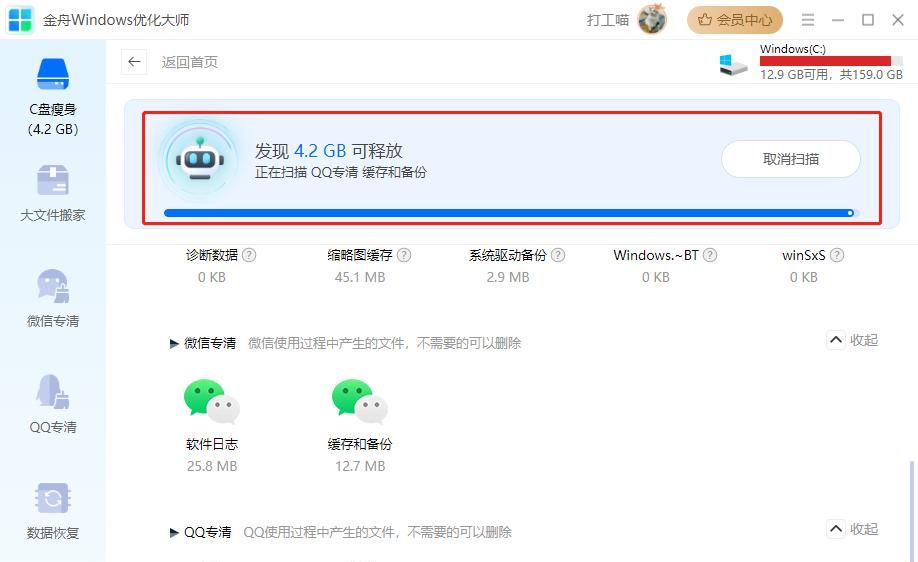This screenshot has width=918, height=562.
Task: Open 微信专清 in the sidebar
Action: [53, 299]
